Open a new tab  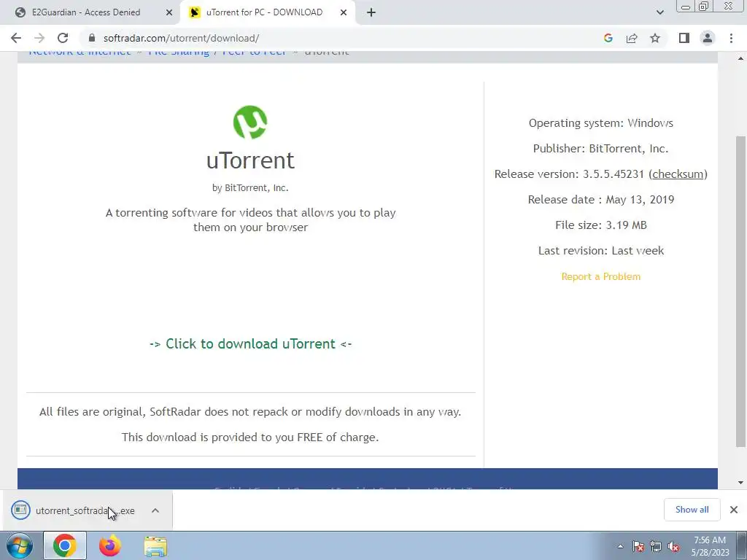371,12
